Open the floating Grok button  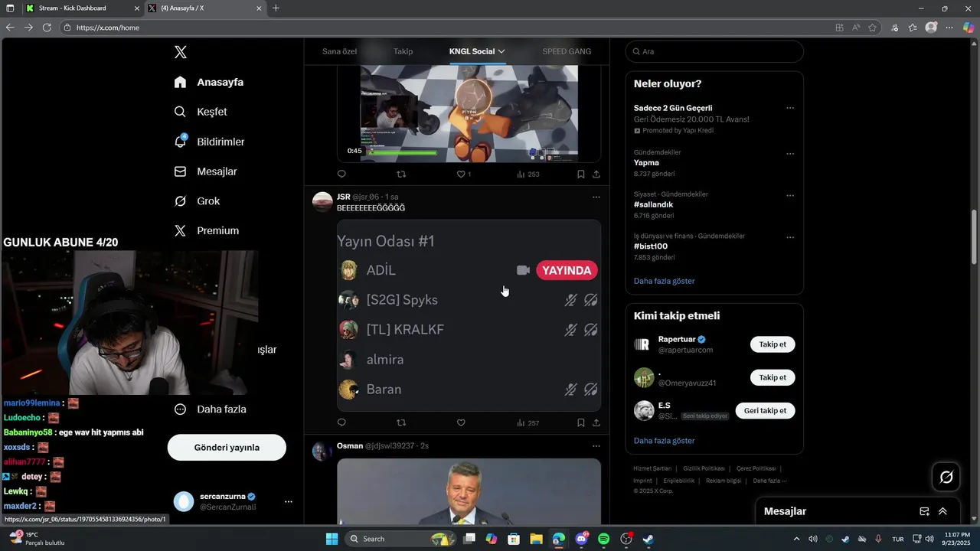tap(946, 478)
